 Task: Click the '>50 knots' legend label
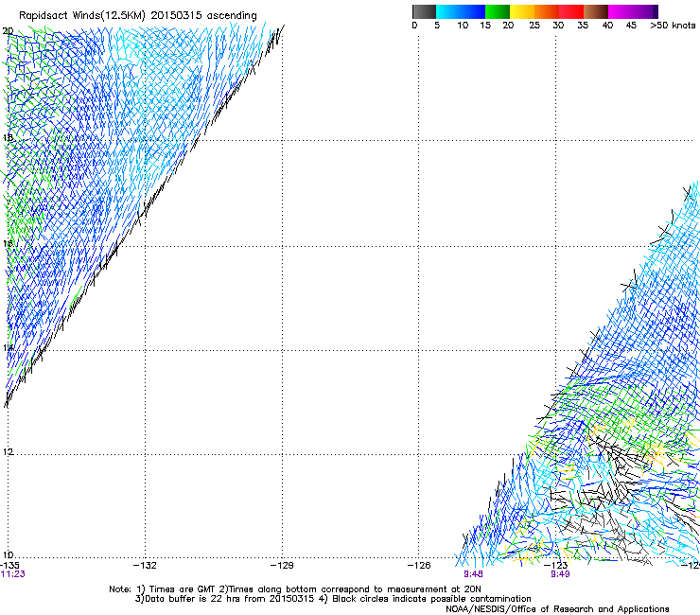tap(673, 25)
